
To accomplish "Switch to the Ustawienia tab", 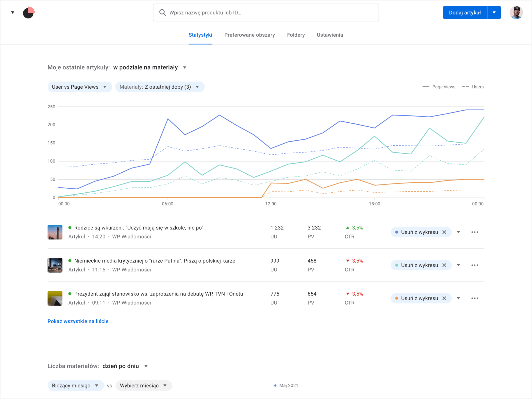I will point(330,35).
